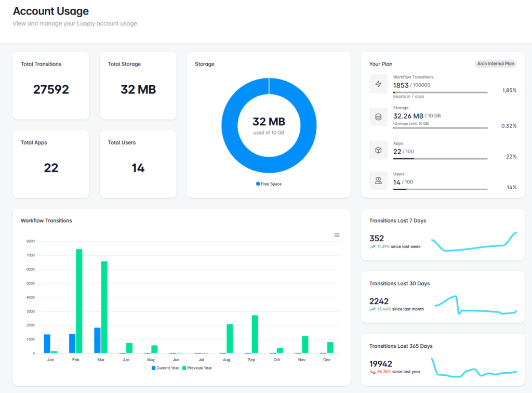Viewport: 532px width, 393px height.
Task: Click the red down-trend arrow for last 365 days
Action: point(373,372)
